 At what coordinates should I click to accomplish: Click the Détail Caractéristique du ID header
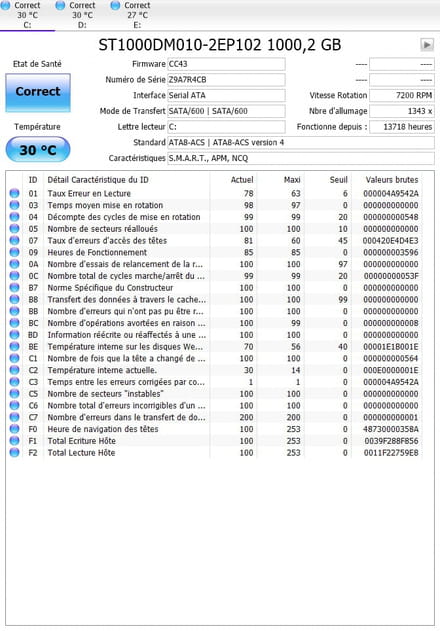tap(98, 180)
